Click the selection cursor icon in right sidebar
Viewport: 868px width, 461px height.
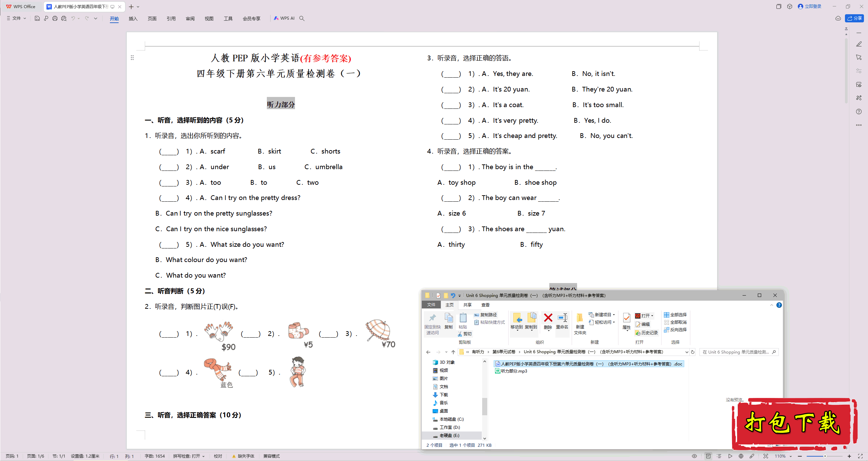(x=859, y=57)
